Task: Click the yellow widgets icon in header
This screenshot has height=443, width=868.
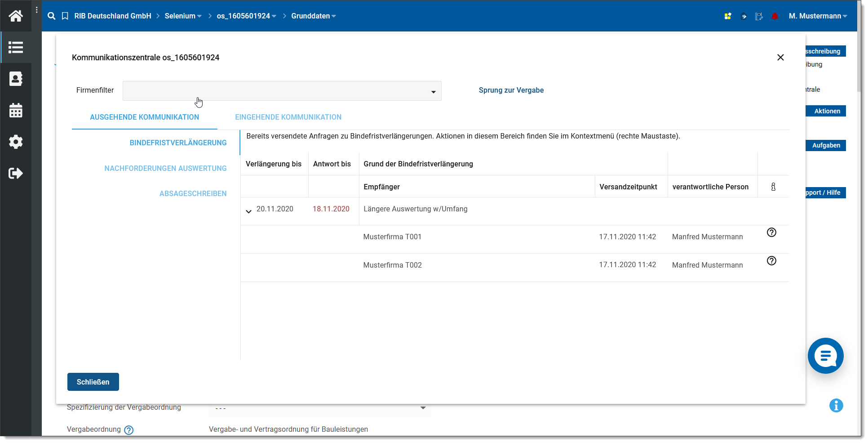Action: pos(728,16)
